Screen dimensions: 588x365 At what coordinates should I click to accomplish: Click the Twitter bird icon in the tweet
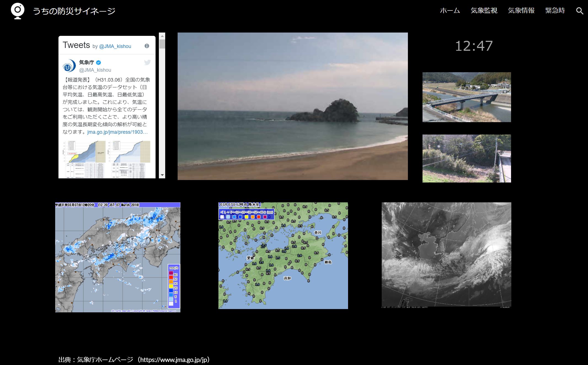(147, 63)
